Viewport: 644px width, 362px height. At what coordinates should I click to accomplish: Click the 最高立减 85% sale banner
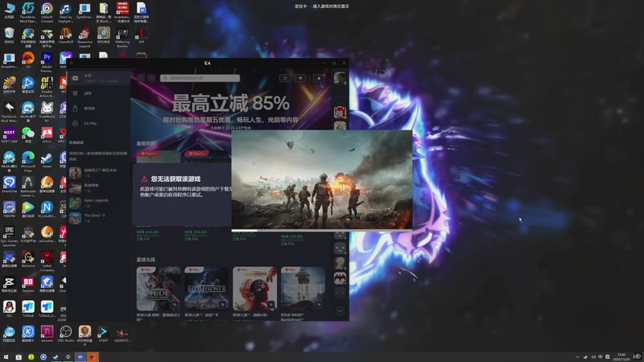point(231,103)
